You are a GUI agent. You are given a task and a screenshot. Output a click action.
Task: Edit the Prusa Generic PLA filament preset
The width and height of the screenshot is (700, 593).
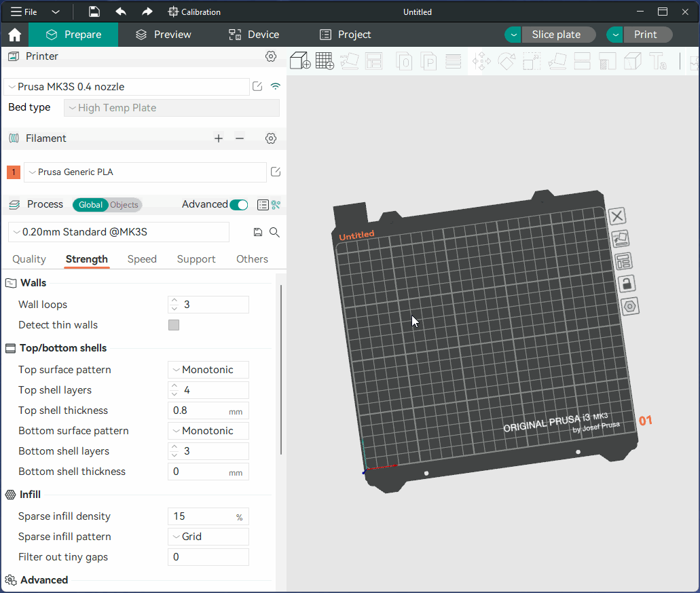click(276, 172)
